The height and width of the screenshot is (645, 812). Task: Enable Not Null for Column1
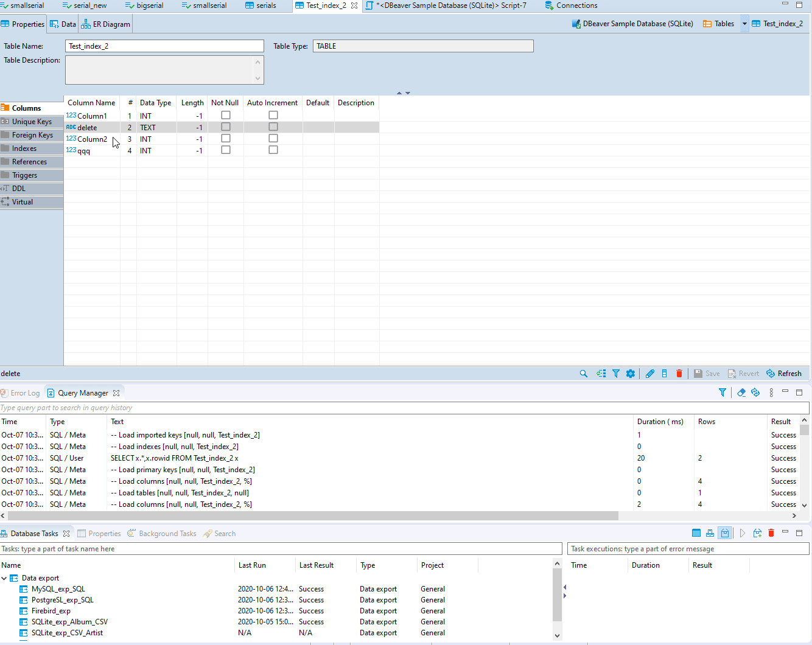point(226,114)
